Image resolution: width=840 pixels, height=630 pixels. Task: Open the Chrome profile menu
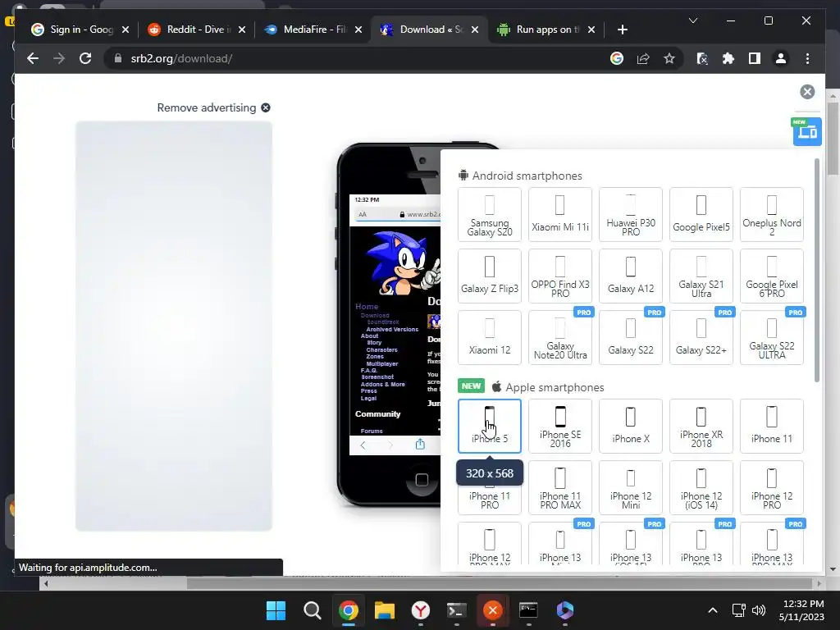pos(781,58)
